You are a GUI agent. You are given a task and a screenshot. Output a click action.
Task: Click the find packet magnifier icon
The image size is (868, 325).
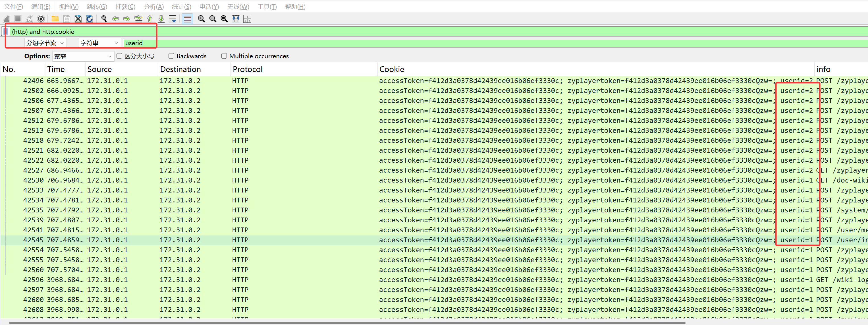click(x=104, y=19)
